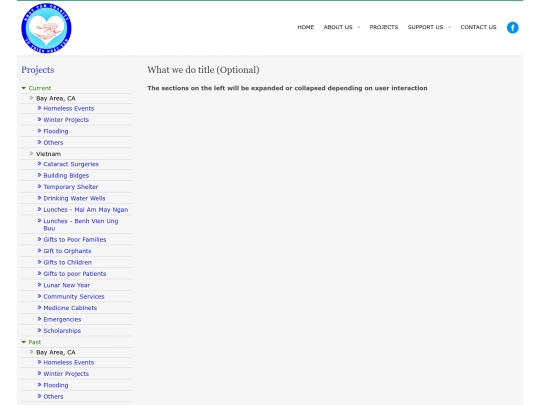Image resolution: width=540 pixels, height=405 pixels.
Task: Open Community Services link
Action: coord(74,297)
